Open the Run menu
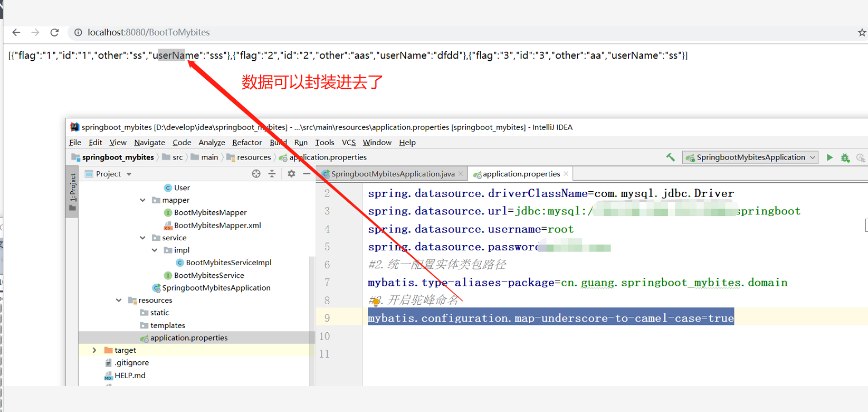This screenshot has height=412, width=868. [301, 143]
